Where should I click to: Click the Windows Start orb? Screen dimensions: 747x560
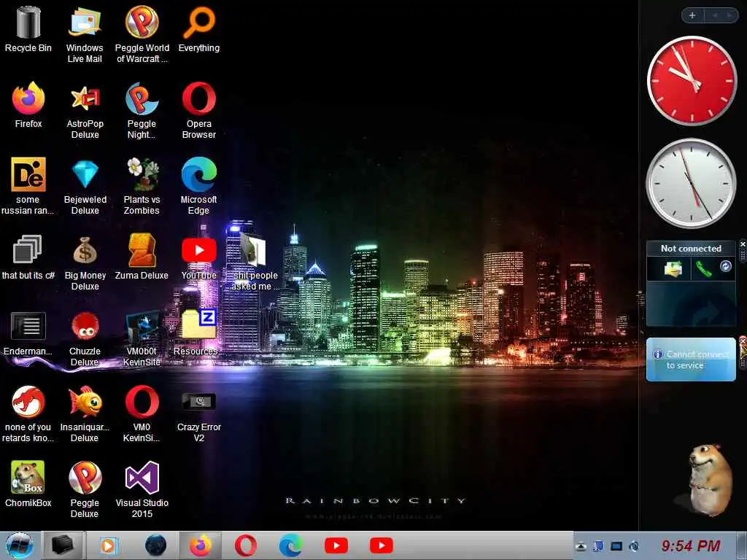[x=20, y=545]
